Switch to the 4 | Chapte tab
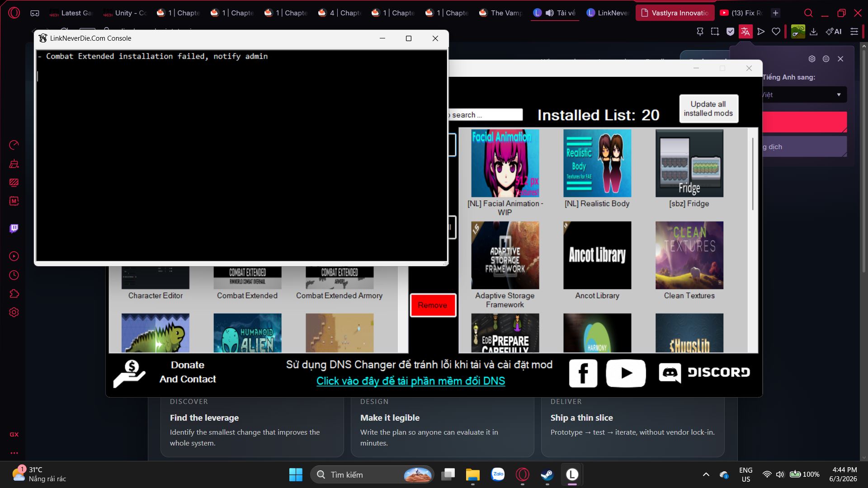 (340, 13)
